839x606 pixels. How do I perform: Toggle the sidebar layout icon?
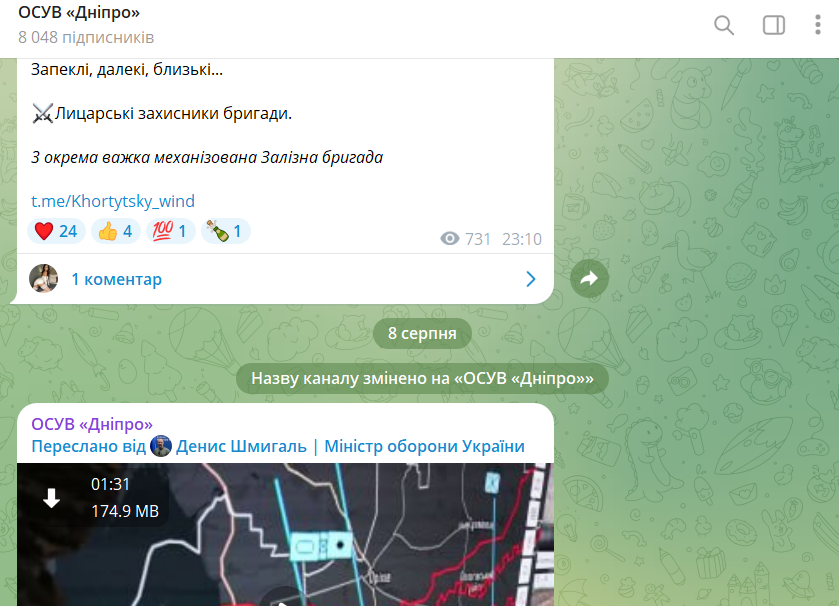click(774, 25)
